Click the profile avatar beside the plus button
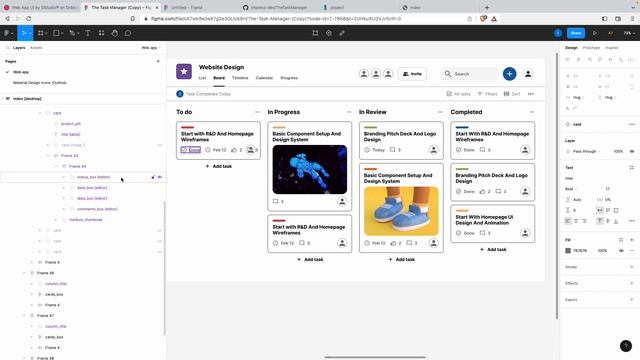This screenshot has width=640, height=360. click(x=528, y=74)
